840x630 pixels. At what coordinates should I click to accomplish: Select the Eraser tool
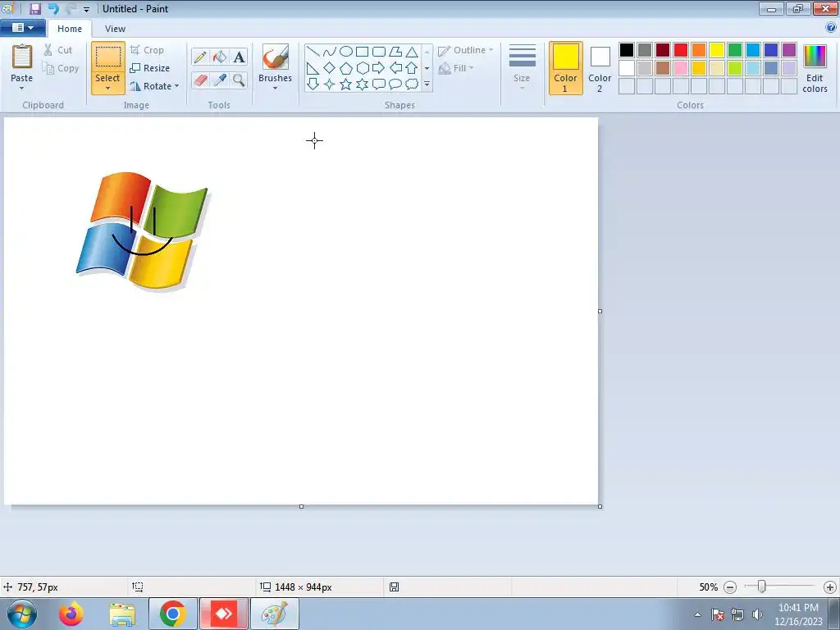[x=200, y=80]
